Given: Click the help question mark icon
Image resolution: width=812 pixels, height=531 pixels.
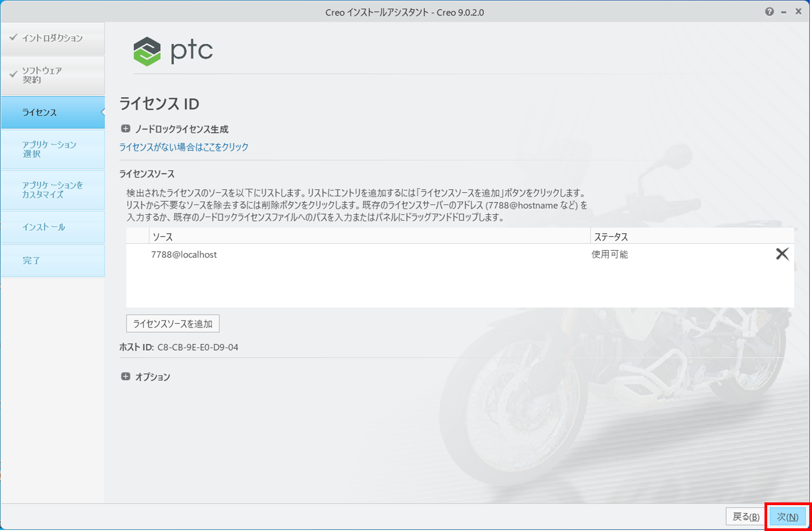Looking at the screenshot, I should pyautogui.click(x=769, y=12).
